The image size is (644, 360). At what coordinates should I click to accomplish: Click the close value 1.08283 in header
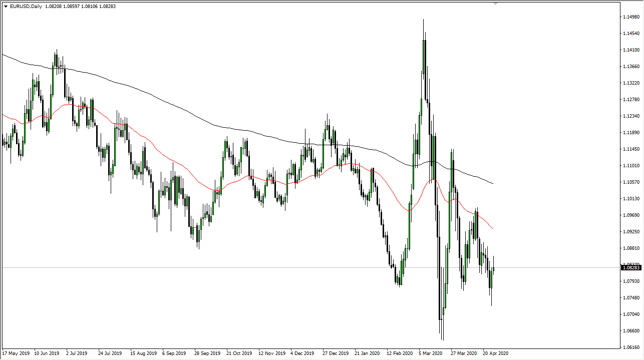[x=107, y=7]
